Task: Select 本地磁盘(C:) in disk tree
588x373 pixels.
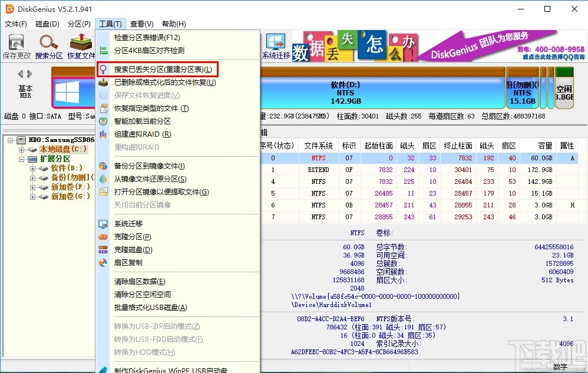Action: (63, 150)
